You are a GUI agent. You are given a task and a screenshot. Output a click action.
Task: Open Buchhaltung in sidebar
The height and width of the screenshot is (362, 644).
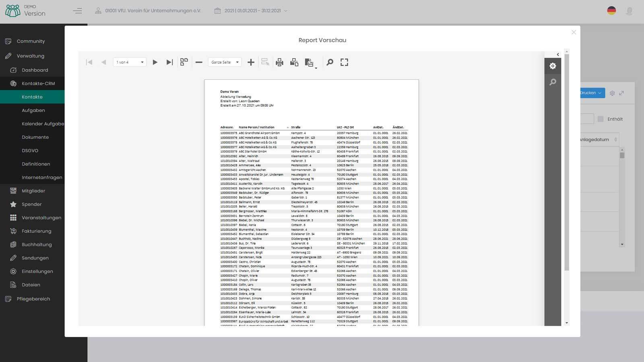37,245
